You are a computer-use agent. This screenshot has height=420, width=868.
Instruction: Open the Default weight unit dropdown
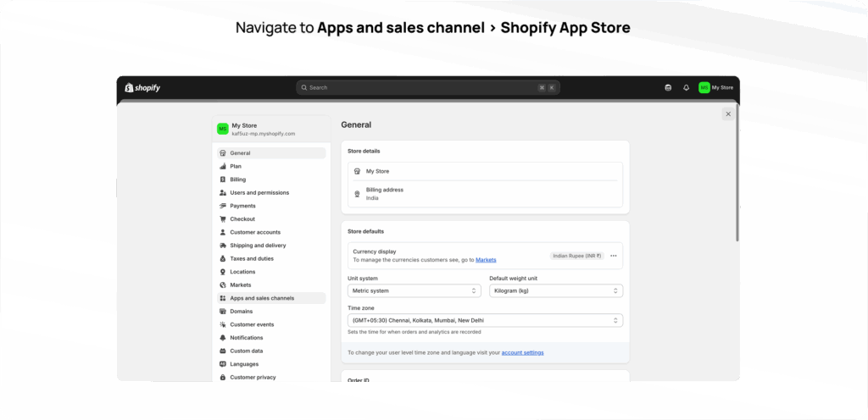tap(556, 290)
